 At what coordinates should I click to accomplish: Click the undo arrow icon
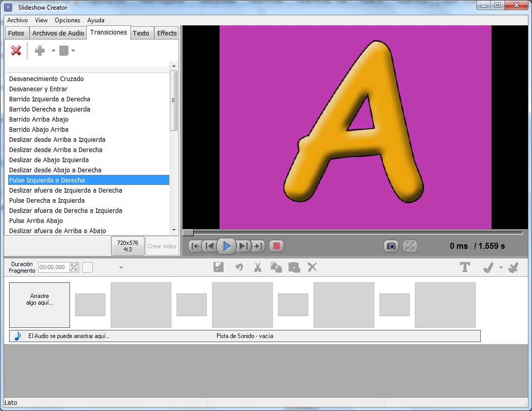(x=239, y=268)
